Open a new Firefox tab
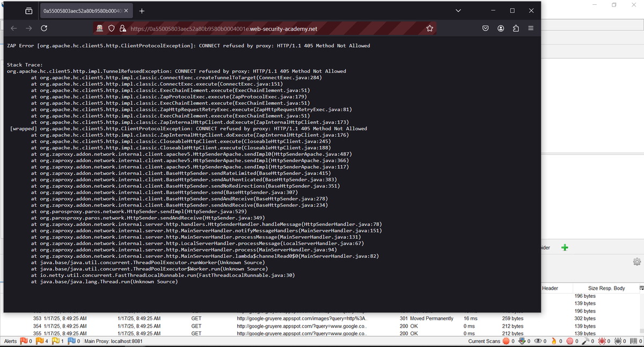The width and height of the screenshot is (644, 347). (x=141, y=11)
